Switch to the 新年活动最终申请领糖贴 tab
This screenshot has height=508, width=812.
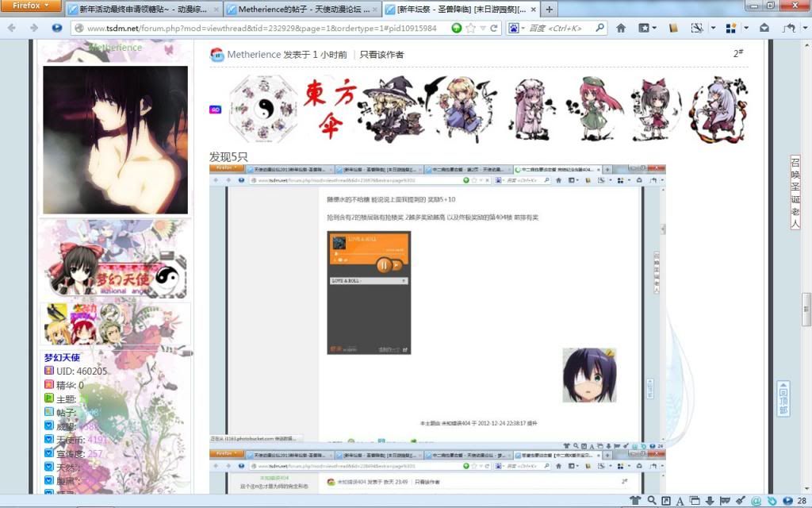[141, 10]
